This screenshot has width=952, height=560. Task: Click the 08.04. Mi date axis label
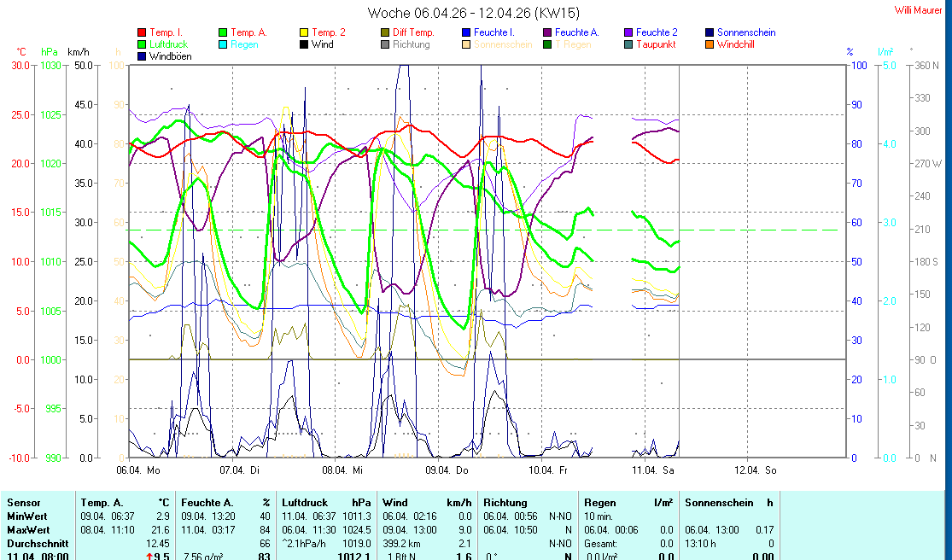click(342, 470)
